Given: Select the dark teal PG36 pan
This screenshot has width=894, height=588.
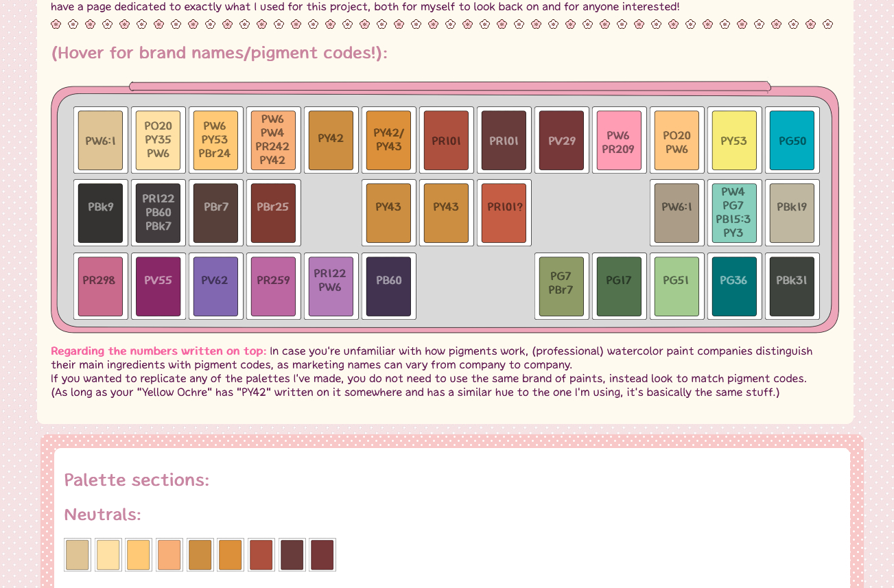Looking at the screenshot, I should [x=734, y=287].
